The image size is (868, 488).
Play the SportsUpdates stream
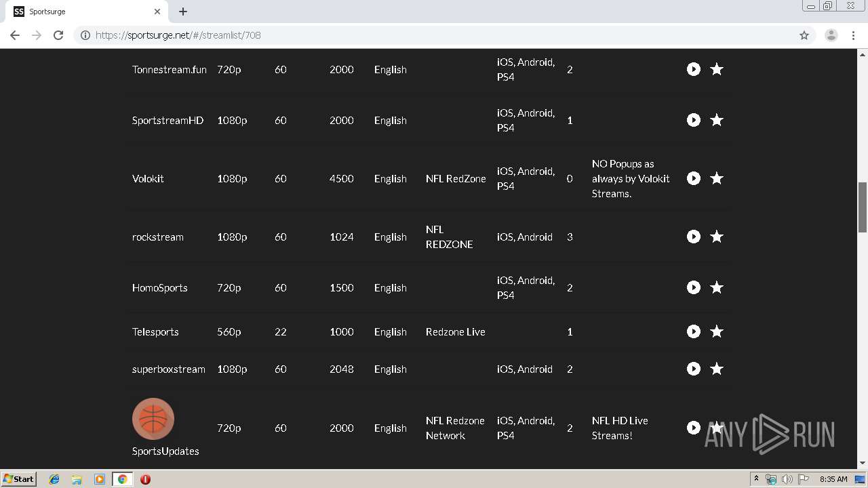click(x=693, y=428)
